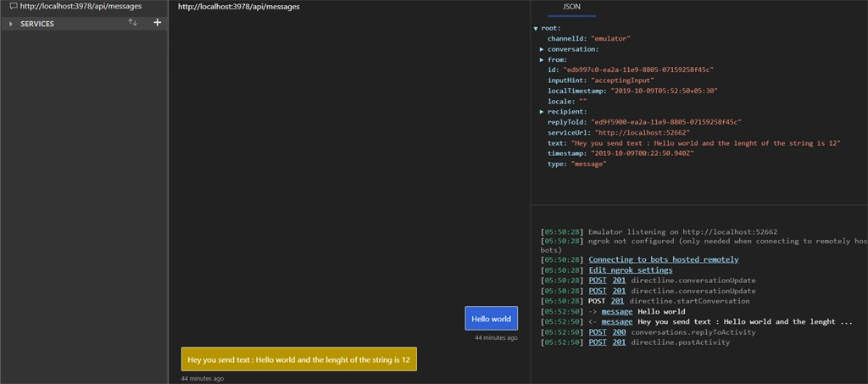The image size is (868, 384).
Task: Click channelId value "emulator"
Action: click(x=611, y=39)
